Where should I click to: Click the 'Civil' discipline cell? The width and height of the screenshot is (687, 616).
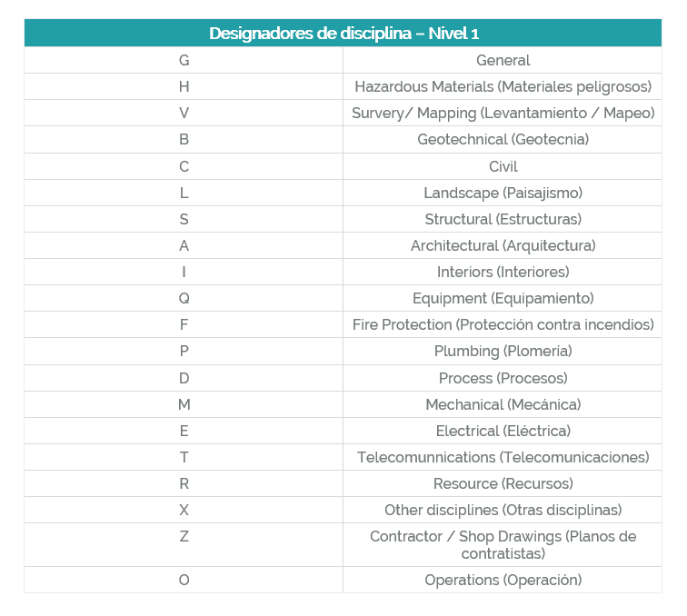(503, 166)
